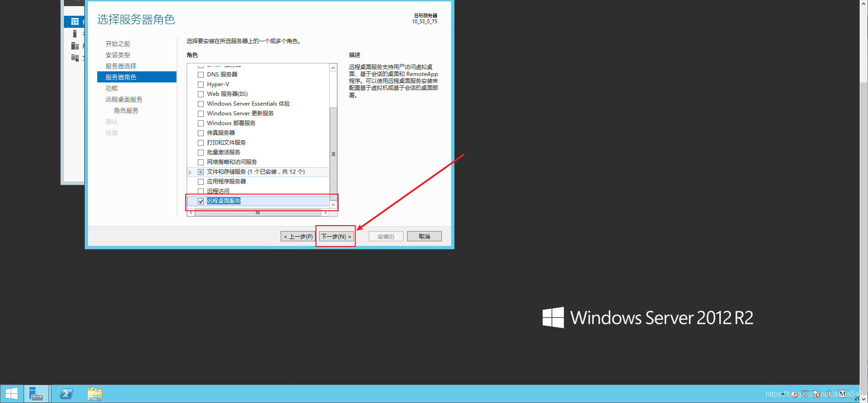This screenshot has width=868, height=403.
Task: Check the DNS 服务器 role
Action: pos(201,75)
